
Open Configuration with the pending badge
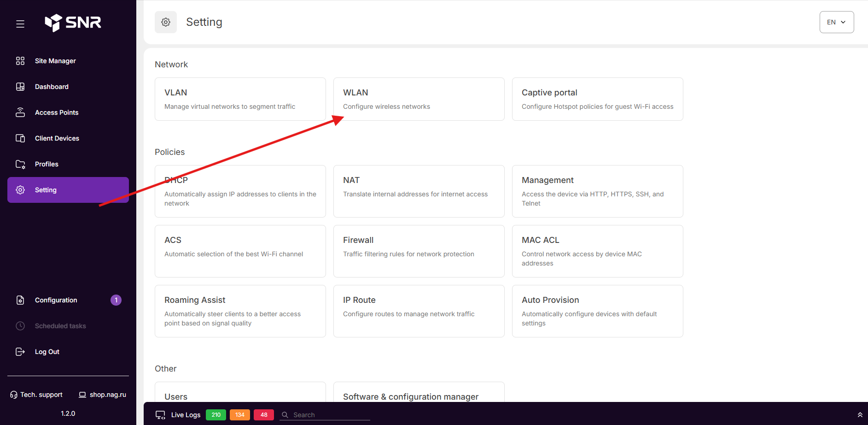point(68,300)
